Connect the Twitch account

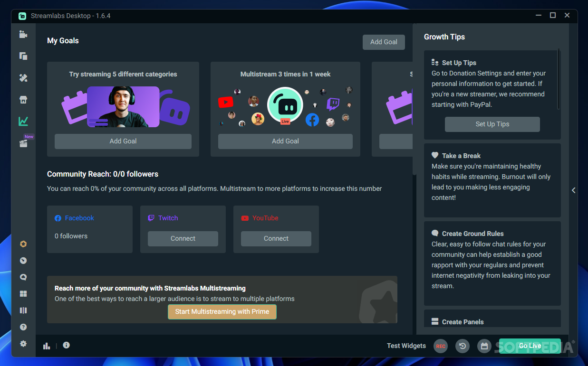point(183,238)
